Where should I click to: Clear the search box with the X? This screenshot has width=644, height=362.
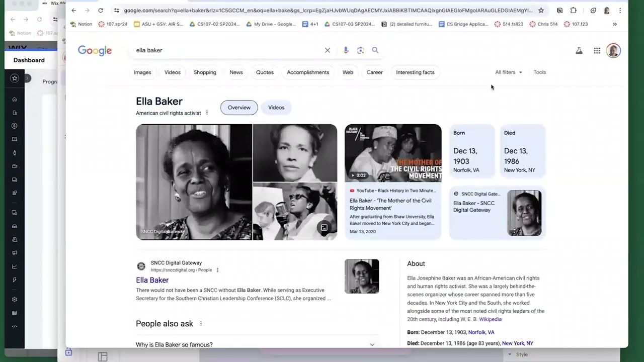328,50
